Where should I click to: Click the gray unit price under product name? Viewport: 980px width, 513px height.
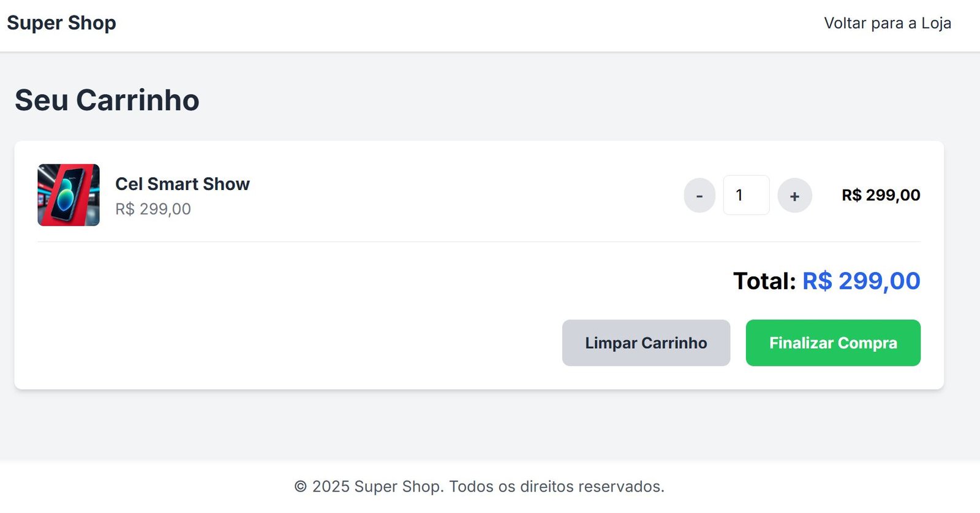153,209
